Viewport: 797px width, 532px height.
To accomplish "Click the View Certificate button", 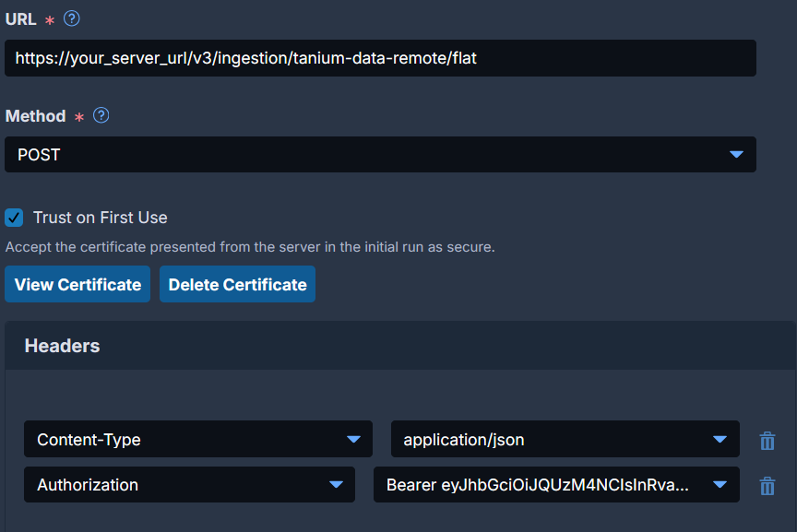I will click(x=77, y=284).
